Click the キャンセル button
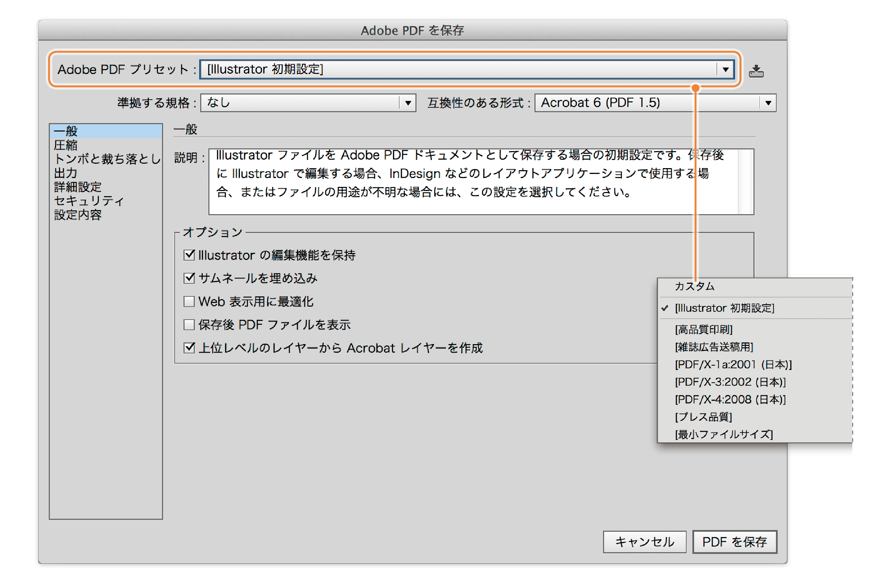880x588 pixels. click(x=645, y=542)
